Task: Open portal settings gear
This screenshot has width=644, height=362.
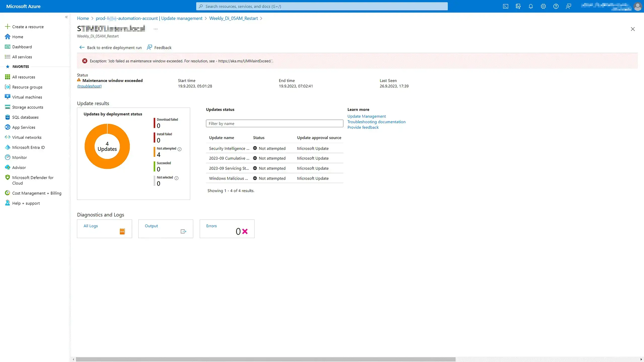Action: (x=543, y=6)
